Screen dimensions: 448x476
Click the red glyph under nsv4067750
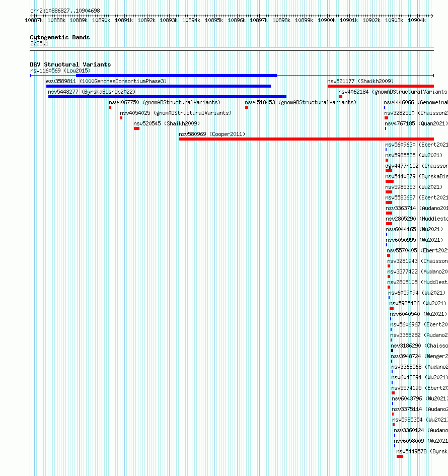(x=110, y=107)
